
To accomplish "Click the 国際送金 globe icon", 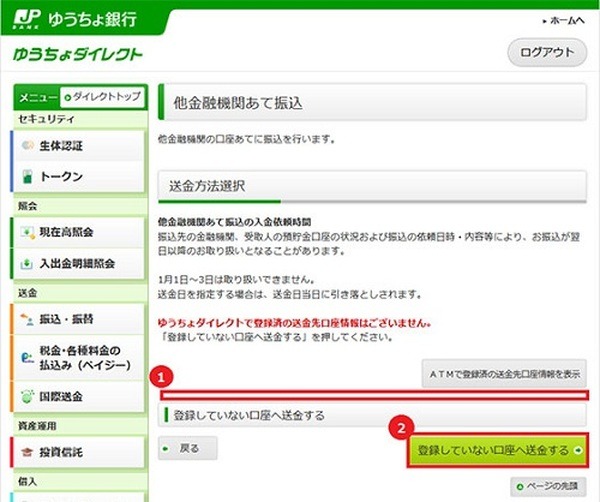I will click(27, 396).
